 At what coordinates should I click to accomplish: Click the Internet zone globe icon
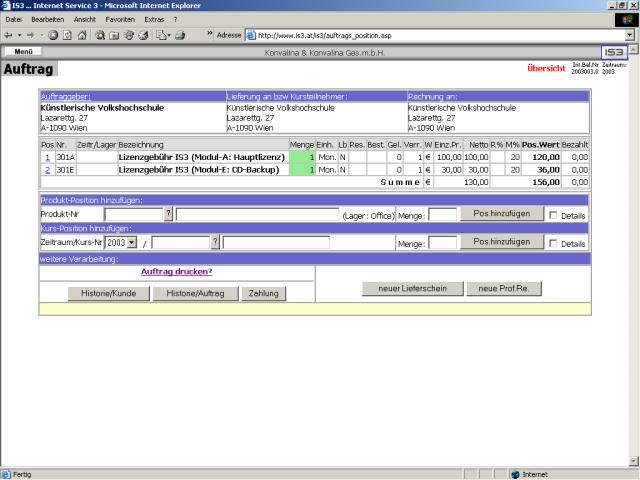point(516,474)
